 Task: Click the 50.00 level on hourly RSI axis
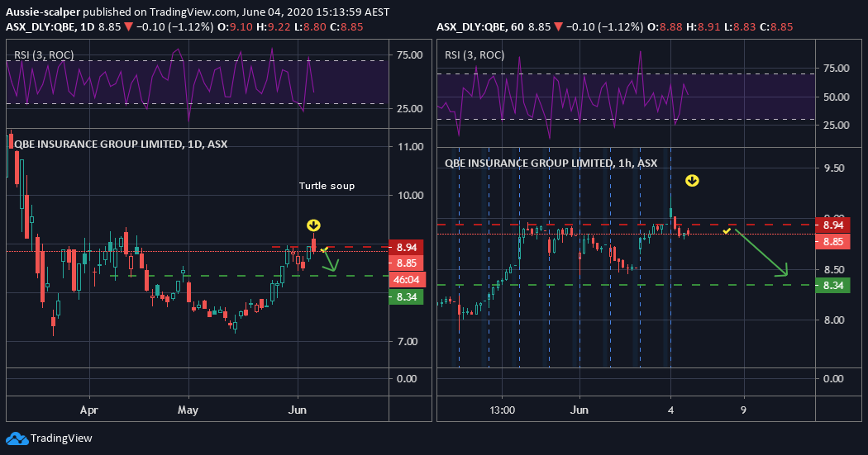pos(837,97)
